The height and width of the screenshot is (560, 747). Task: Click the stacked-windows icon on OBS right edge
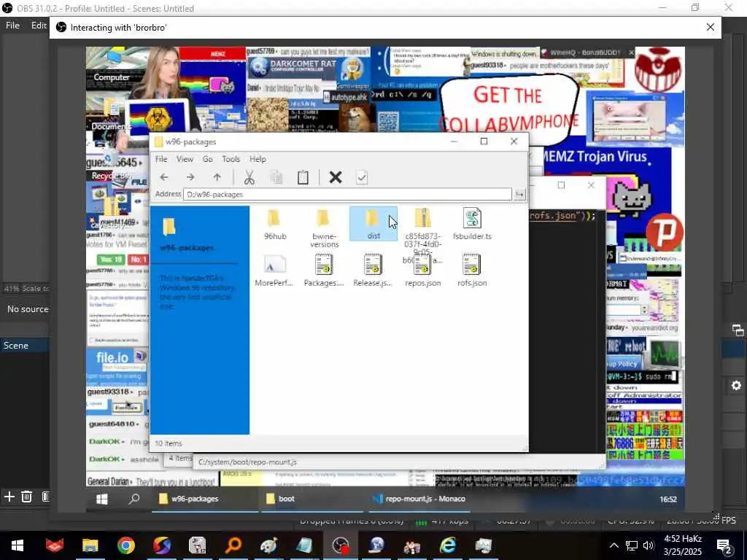[x=738, y=330]
